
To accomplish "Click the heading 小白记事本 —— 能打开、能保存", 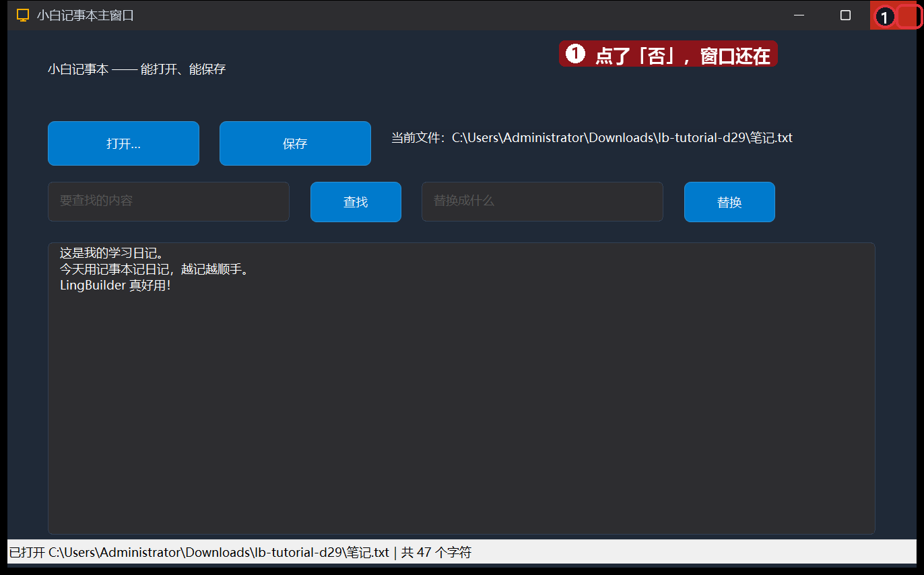I will 137,69.
